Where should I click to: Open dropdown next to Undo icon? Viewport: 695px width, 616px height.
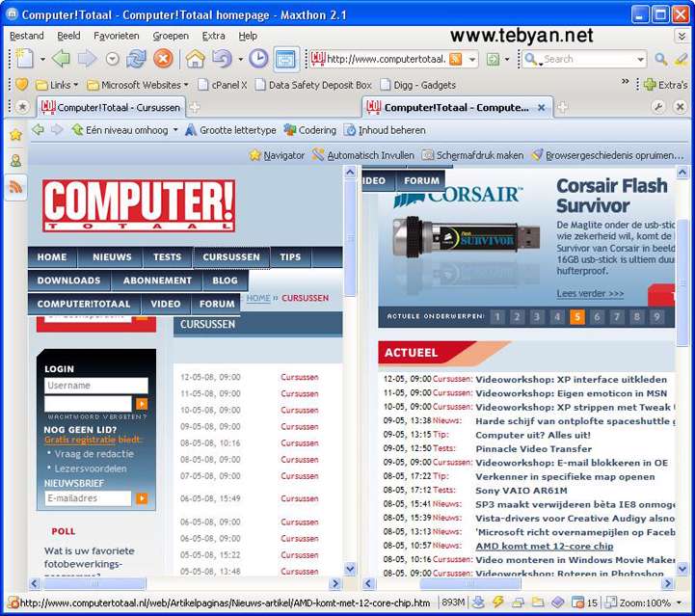point(241,59)
